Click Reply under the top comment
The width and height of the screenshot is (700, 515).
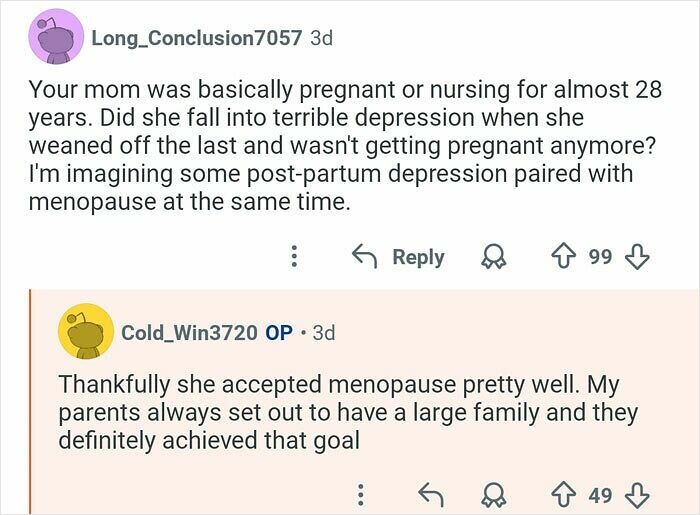click(x=399, y=257)
